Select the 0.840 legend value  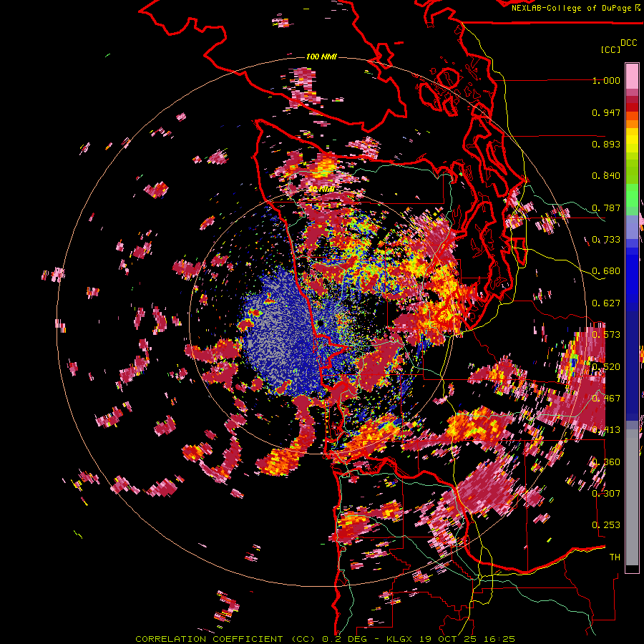pos(606,176)
